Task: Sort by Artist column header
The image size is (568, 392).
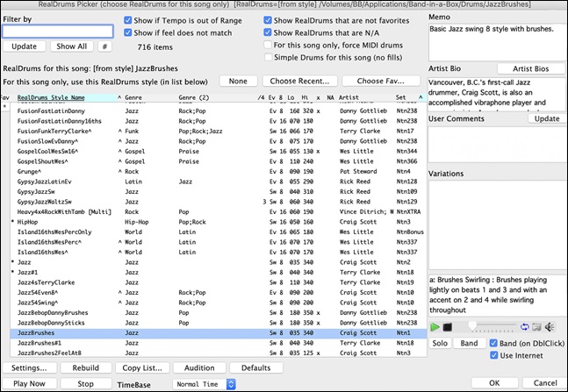Action: coord(349,97)
